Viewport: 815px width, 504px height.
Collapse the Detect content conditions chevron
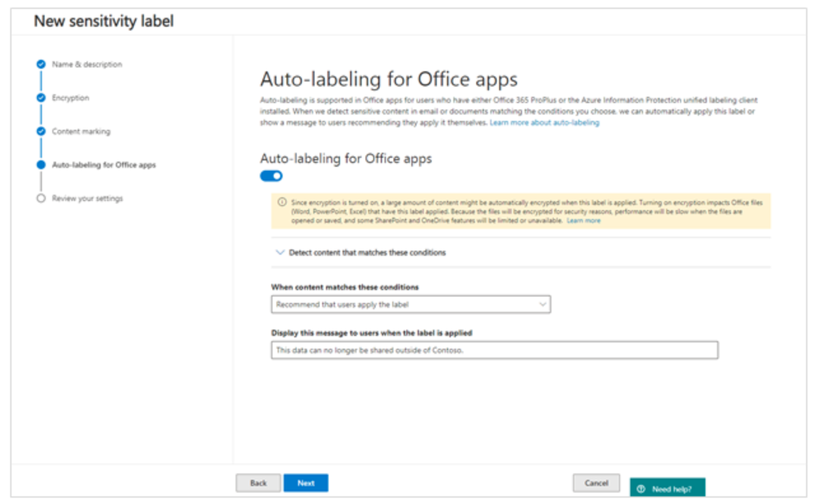point(280,253)
